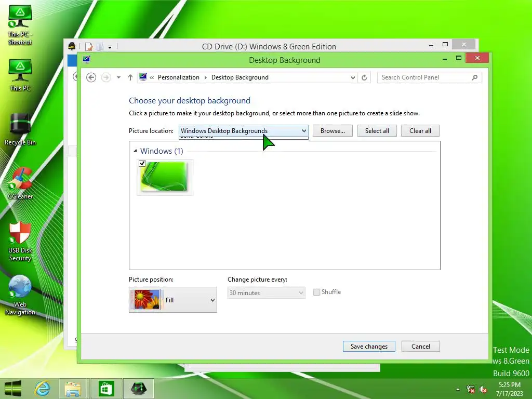Go back in Desktop Background window
The width and height of the screenshot is (532, 399).
coord(91,77)
